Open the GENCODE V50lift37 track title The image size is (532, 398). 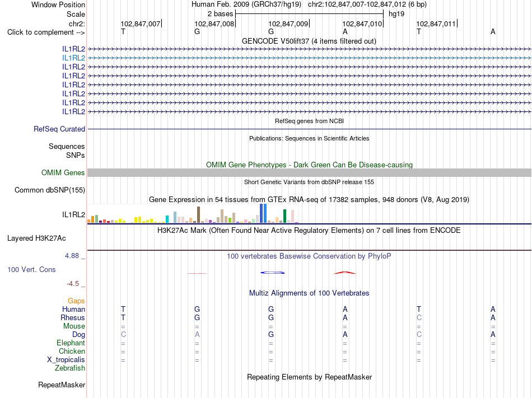pos(309,41)
